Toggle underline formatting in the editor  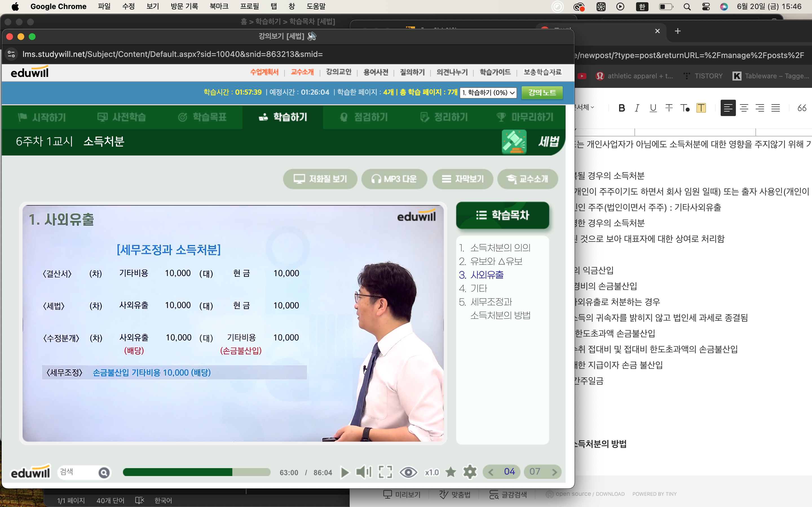(x=653, y=108)
